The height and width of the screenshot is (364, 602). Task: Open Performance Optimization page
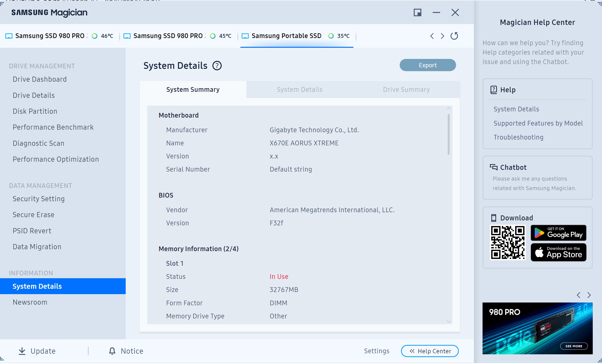(56, 159)
